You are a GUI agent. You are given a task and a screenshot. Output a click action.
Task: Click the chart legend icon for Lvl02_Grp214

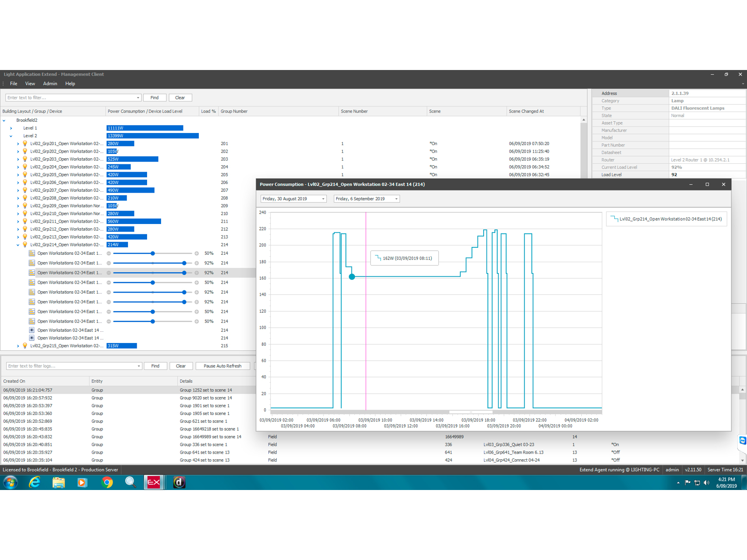tap(614, 219)
